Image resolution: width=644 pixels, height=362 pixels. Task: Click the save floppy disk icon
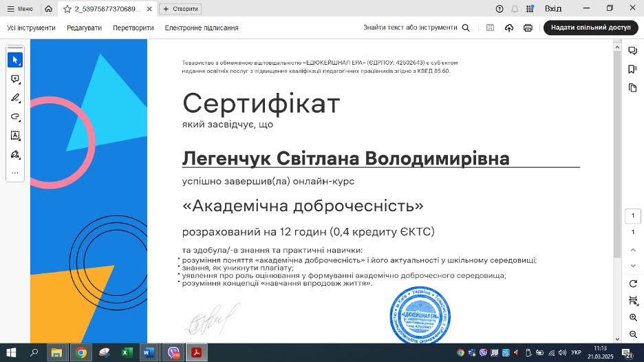click(x=490, y=28)
